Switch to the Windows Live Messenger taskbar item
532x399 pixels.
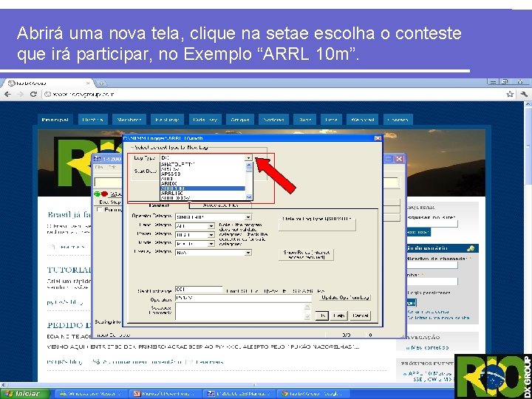[90, 394]
